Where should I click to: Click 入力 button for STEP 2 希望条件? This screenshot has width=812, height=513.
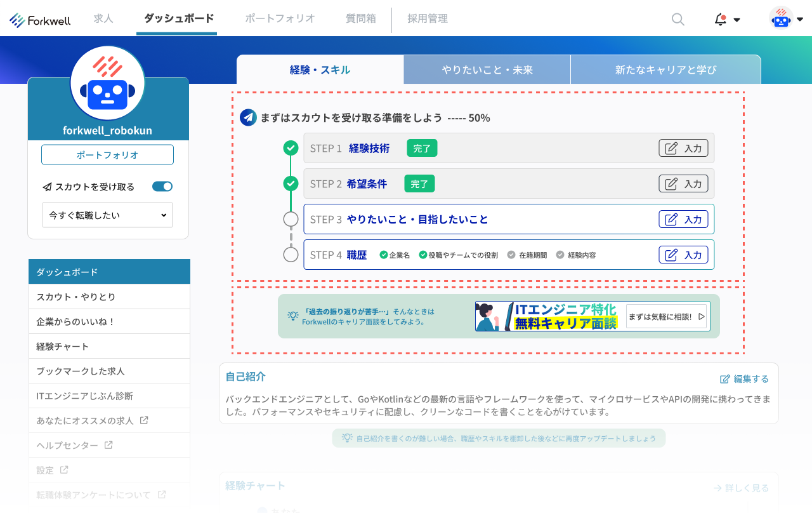point(683,183)
